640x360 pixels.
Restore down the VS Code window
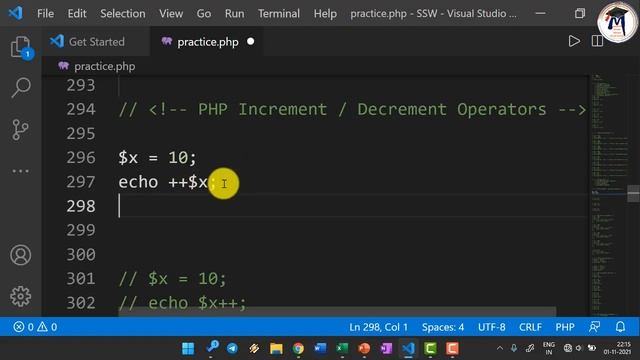click(x=580, y=13)
